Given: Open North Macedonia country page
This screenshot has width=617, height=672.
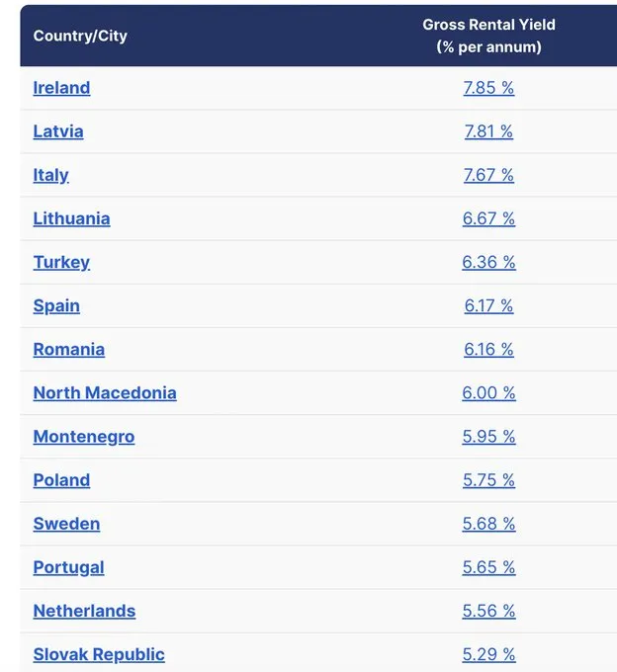Looking at the screenshot, I should (x=105, y=393).
